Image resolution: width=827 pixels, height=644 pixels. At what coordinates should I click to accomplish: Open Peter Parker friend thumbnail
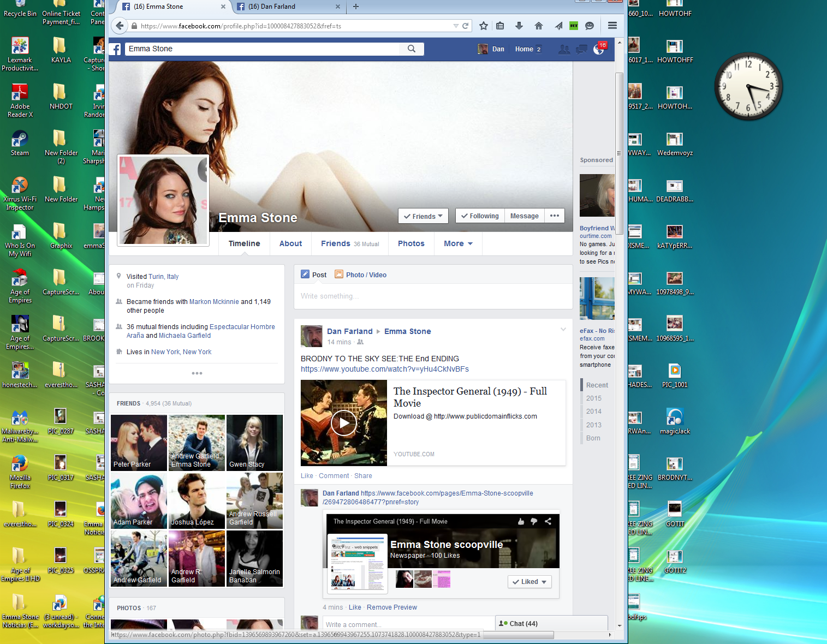pos(139,443)
